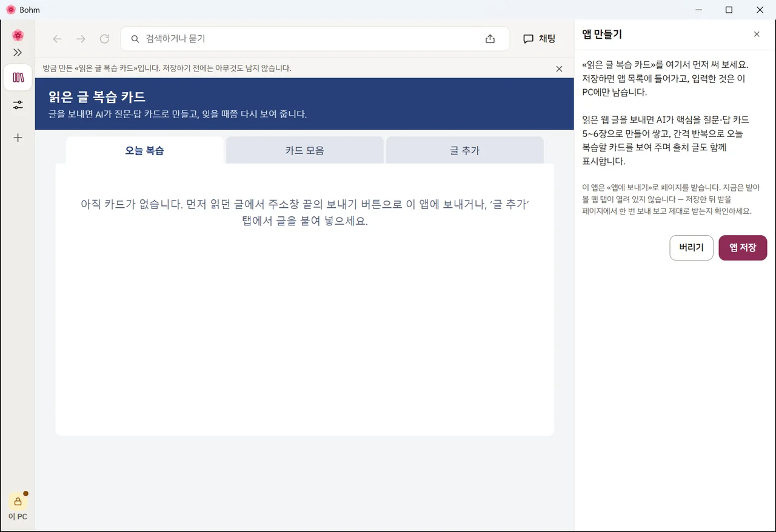776x532 pixels.
Task: Expand the sidebar with double chevron
Action: click(18, 53)
